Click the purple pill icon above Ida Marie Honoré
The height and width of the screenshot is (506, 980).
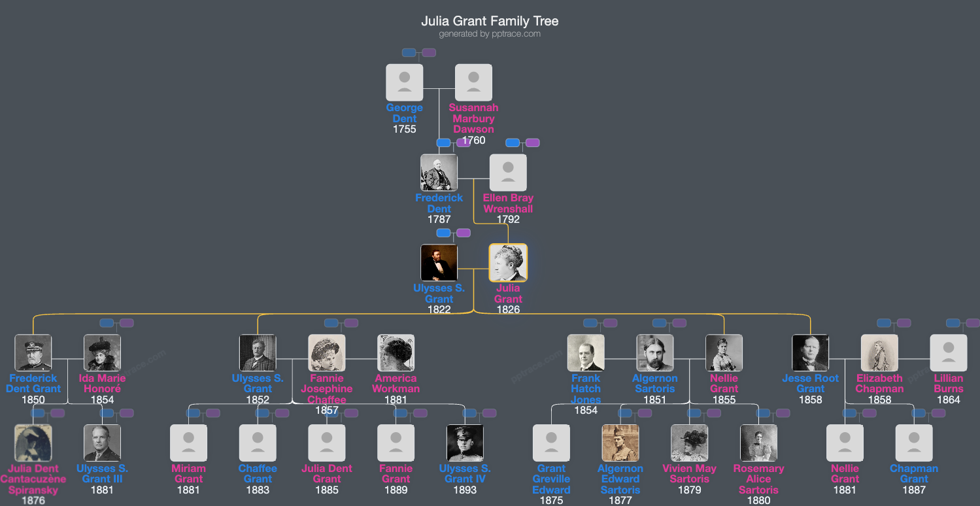point(126,322)
